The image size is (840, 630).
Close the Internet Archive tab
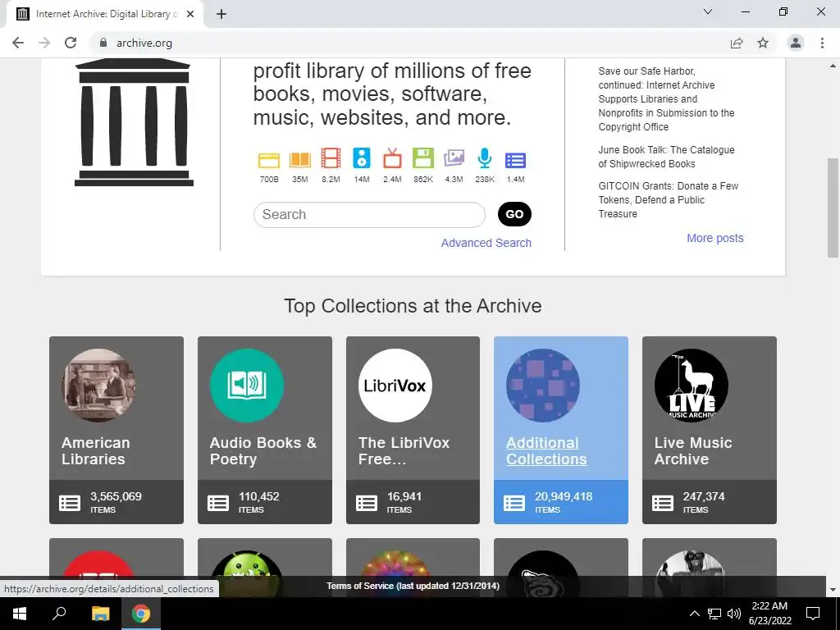tap(190, 14)
